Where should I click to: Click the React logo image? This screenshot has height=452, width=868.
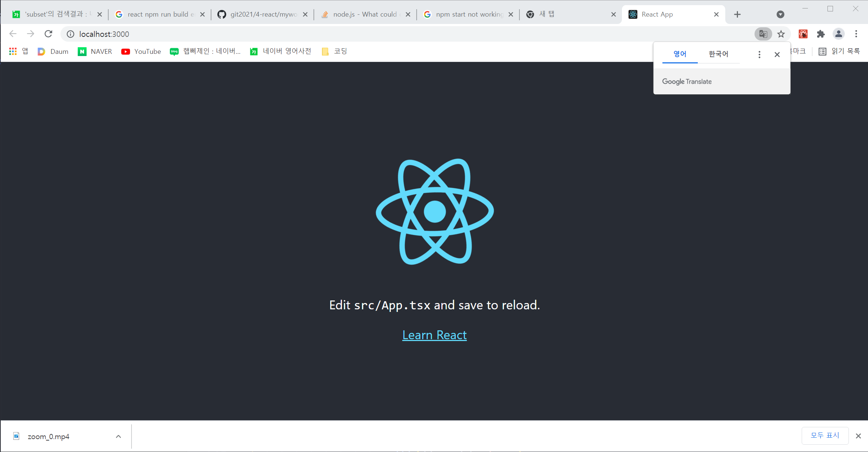435,211
